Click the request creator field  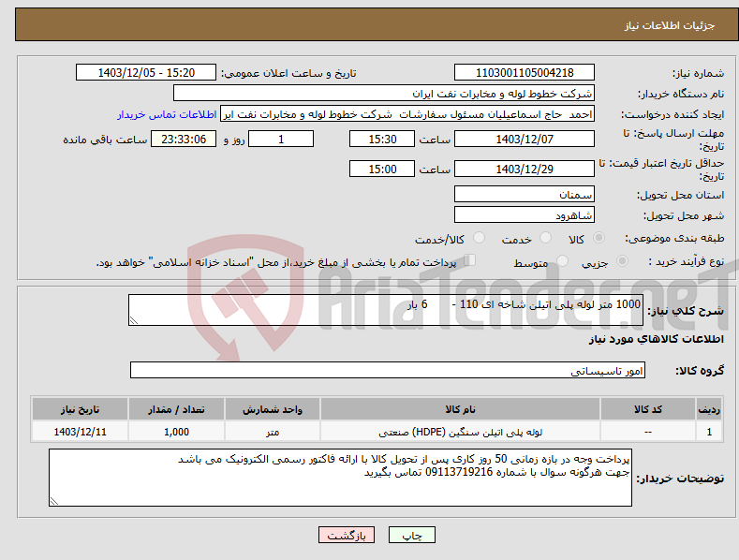(407, 114)
